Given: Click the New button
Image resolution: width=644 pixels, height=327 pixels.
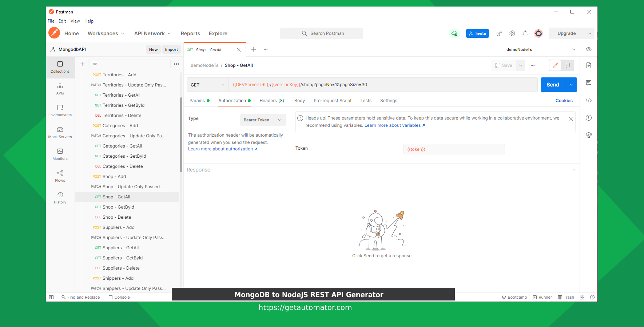Looking at the screenshot, I should [153, 49].
